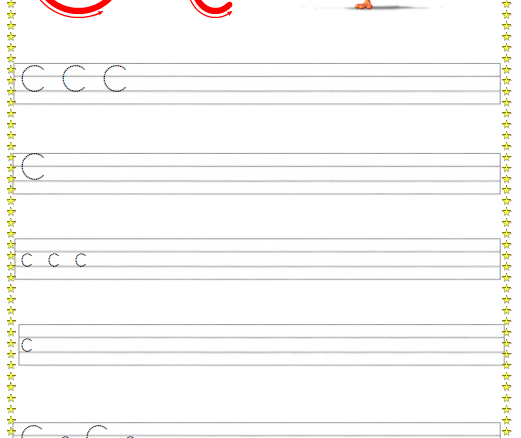The height and width of the screenshot is (438, 521).
Task: Click empty writing space after the single uppercase C
Action: 273,173
